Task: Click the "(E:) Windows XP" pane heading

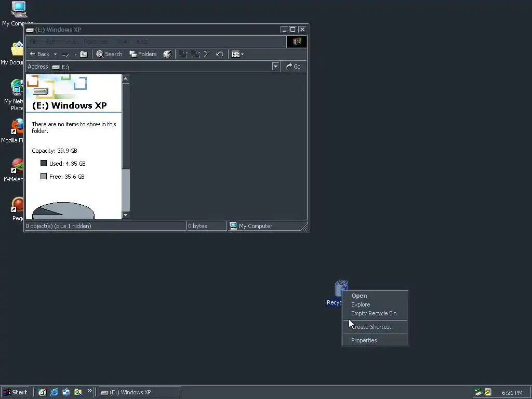Action: (x=69, y=105)
